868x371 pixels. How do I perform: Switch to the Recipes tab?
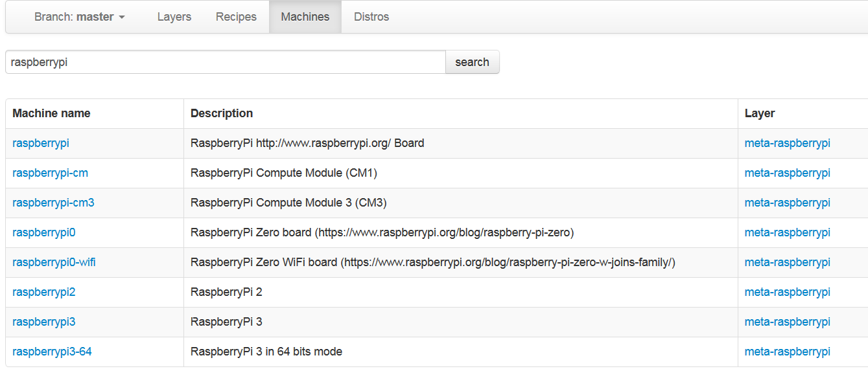coord(236,17)
